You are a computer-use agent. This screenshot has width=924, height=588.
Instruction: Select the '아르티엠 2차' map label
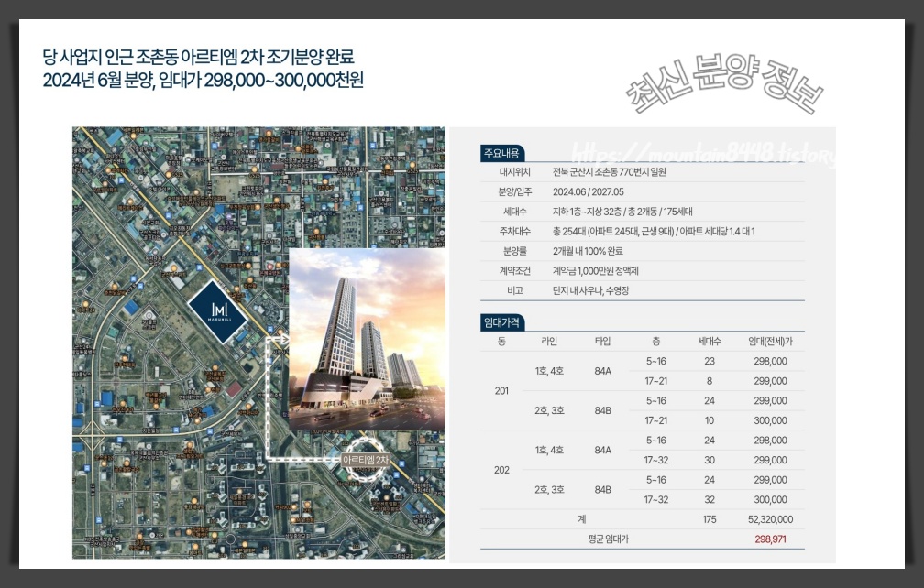click(x=366, y=460)
